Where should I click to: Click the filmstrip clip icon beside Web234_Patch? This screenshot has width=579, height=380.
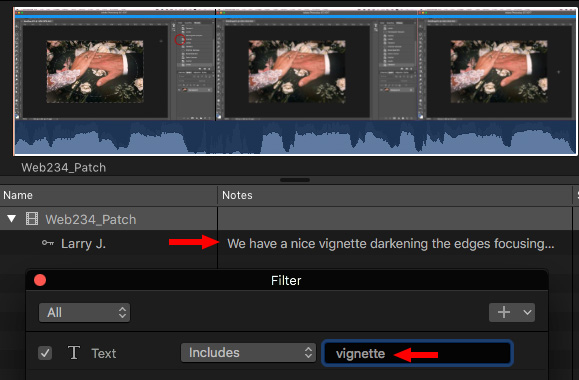[32, 219]
